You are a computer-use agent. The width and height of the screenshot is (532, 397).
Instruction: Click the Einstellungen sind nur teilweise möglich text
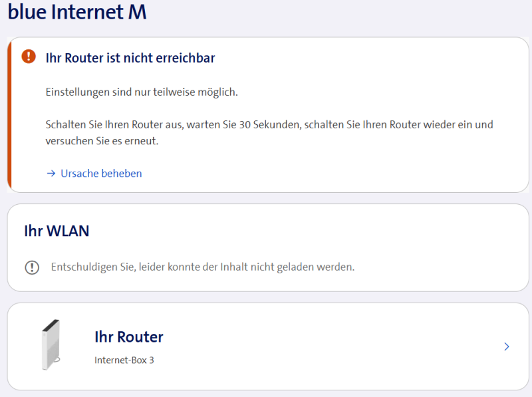(142, 92)
